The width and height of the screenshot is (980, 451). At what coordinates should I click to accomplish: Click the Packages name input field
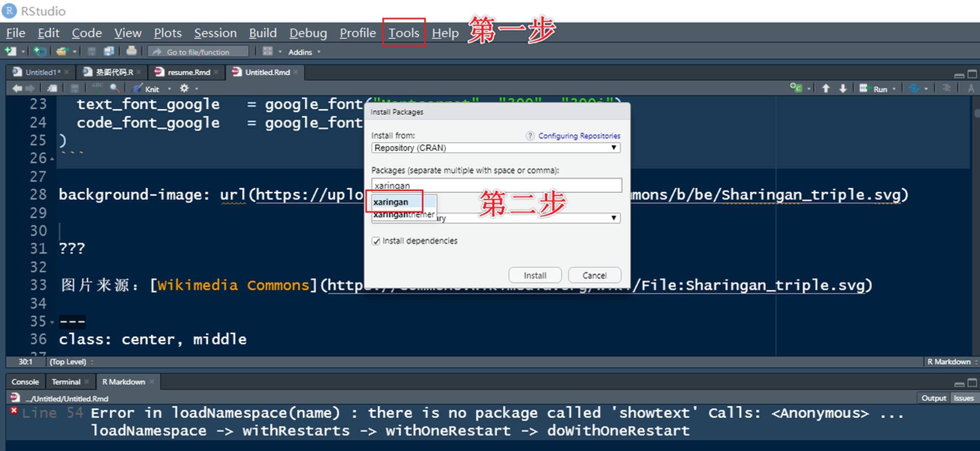coord(496,185)
